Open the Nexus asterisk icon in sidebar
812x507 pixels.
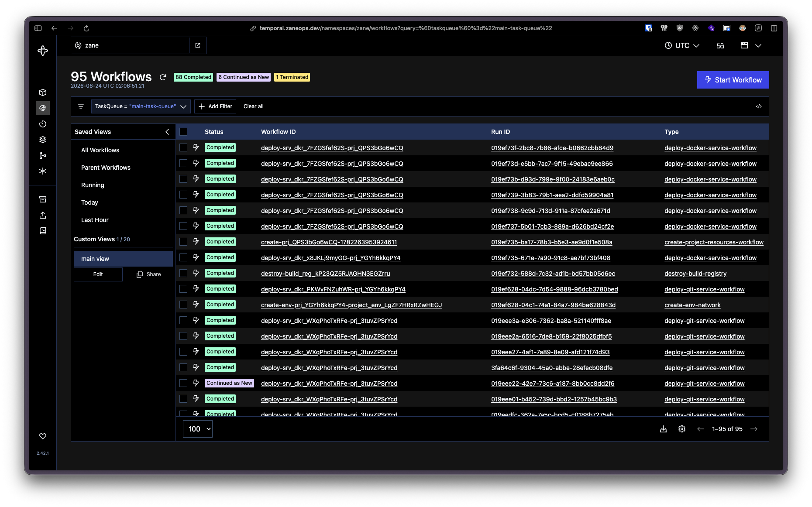42,171
